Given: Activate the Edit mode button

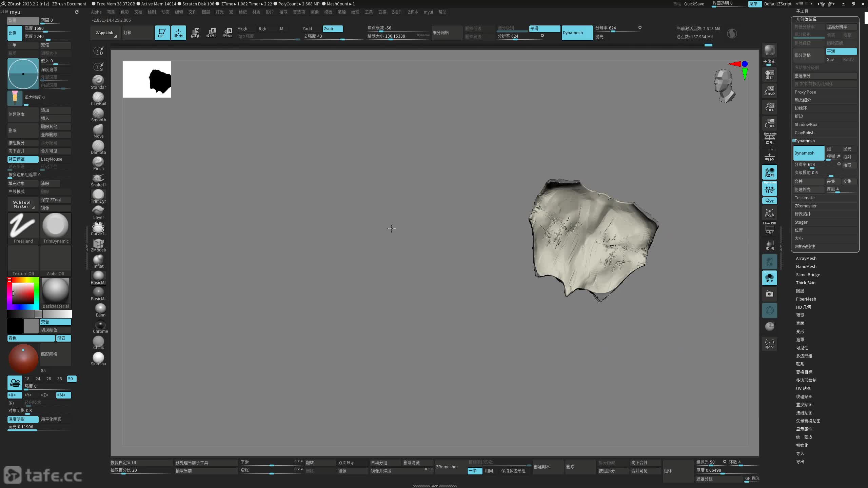Looking at the screenshot, I should [162, 33].
